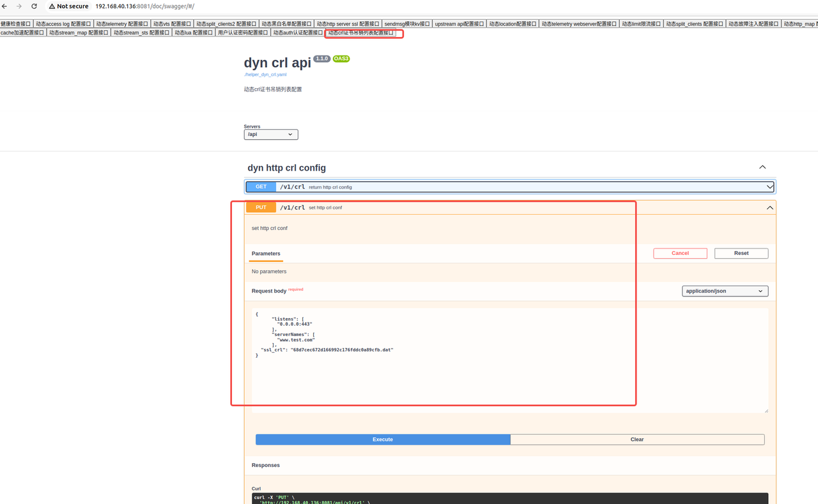The image size is (818, 504).
Task: Click Cancel in the Parameters row
Action: tap(680, 254)
